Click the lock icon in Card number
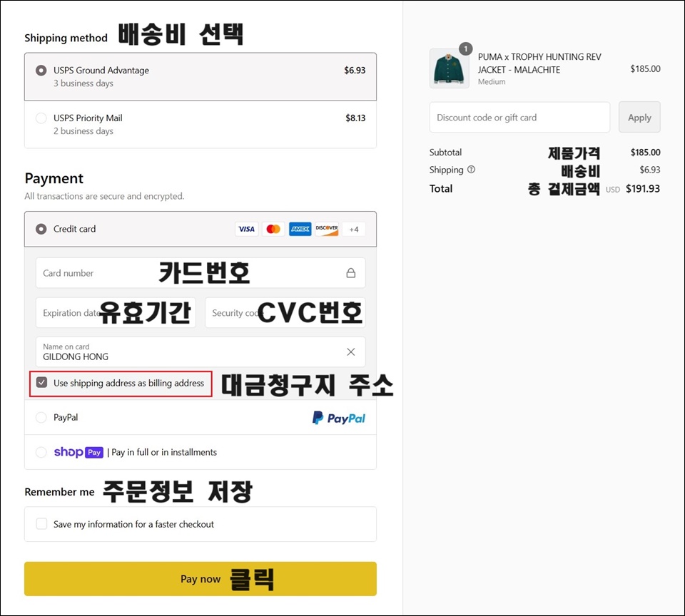The height and width of the screenshot is (616, 685). [351, 273]
